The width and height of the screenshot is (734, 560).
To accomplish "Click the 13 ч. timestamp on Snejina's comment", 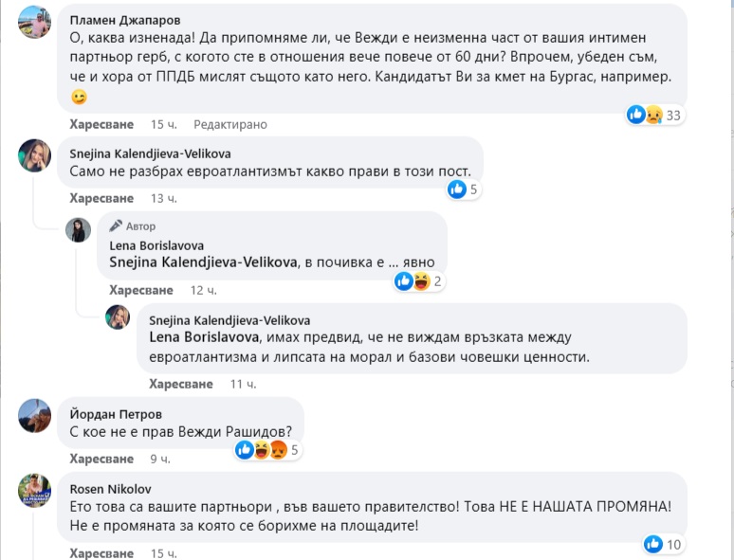I will click(164, 198).
